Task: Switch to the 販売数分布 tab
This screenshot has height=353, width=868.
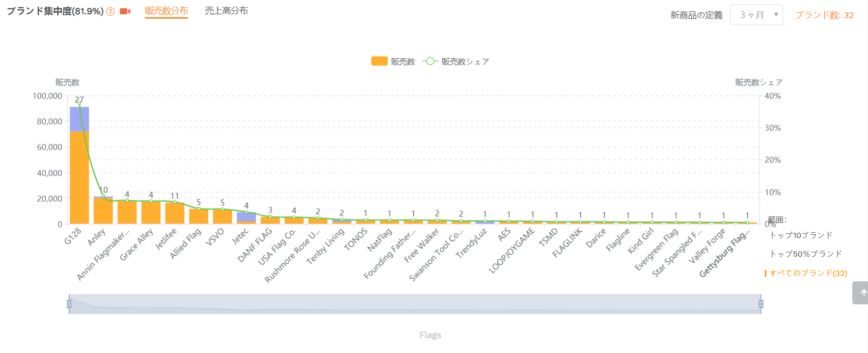Action: pos(166,11)
